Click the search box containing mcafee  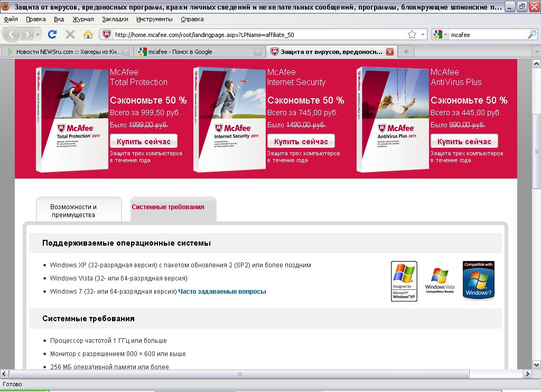(x=488, y=34)
